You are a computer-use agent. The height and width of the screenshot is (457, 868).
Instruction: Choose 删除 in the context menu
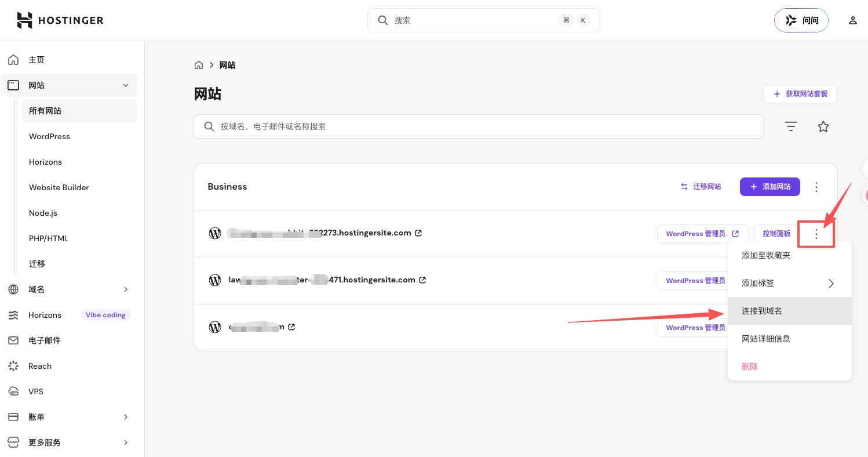[790, 367]
